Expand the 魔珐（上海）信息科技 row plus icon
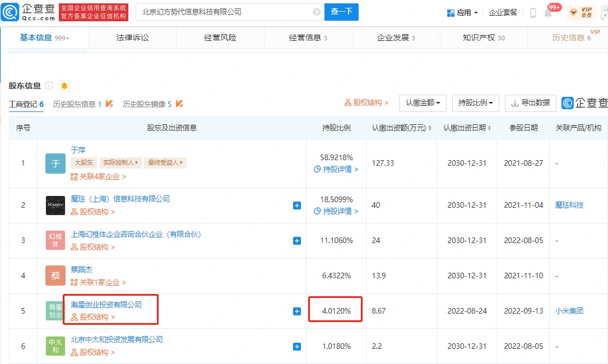The height and width of the screenshot is (364, 608). 297,206
